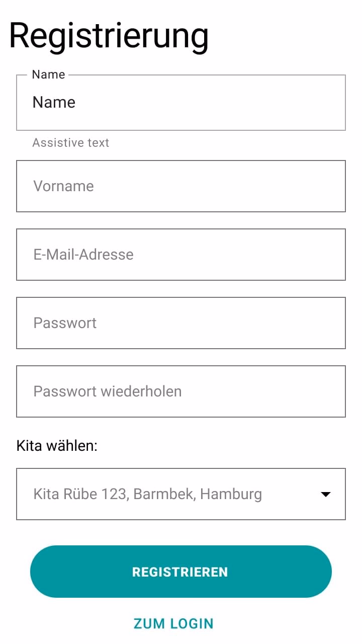Click the dropdown arrow in Kita selector

326,494
